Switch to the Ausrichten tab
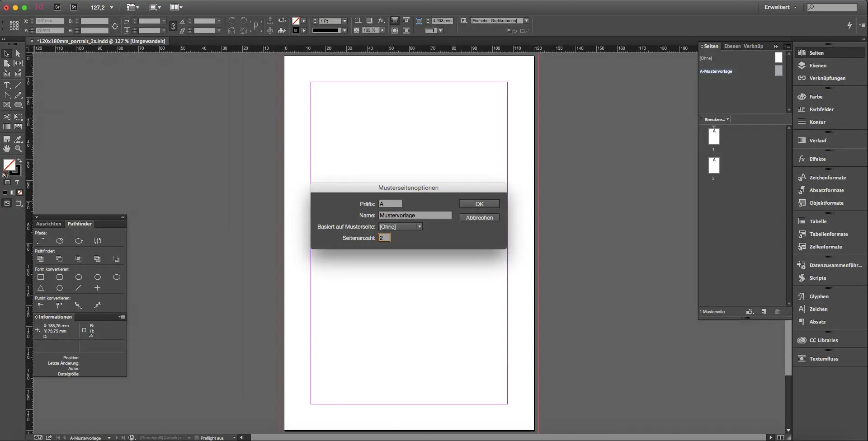This screenshot has width=868, height=441. pyautogui.click(x=48, y=224)
